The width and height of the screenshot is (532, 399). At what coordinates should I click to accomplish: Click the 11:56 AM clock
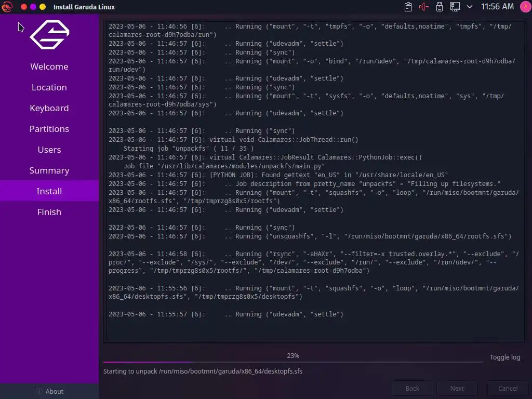point(497,6)
